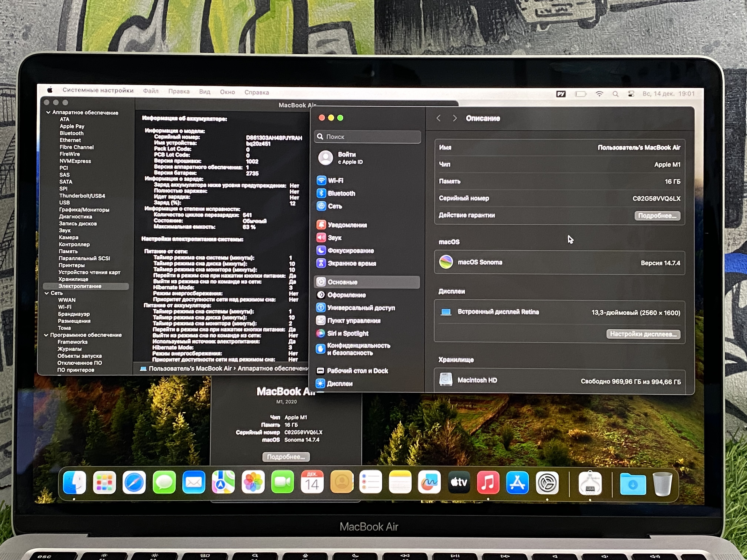Click the РУ input source indicator
This screenshot has width=747, height=560.
click(x=561, y=94)
